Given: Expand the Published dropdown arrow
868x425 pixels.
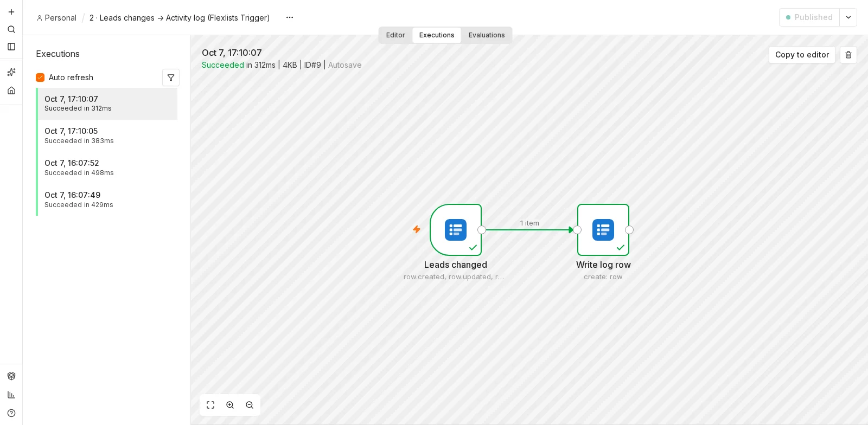Looking at the screenshot, I should tap(848, 17).
